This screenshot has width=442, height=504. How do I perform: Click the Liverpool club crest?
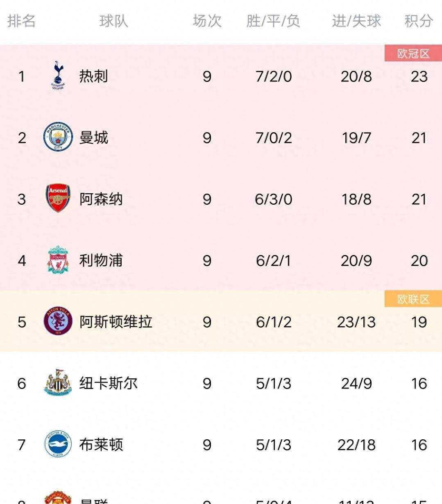(x=58, y=260)
